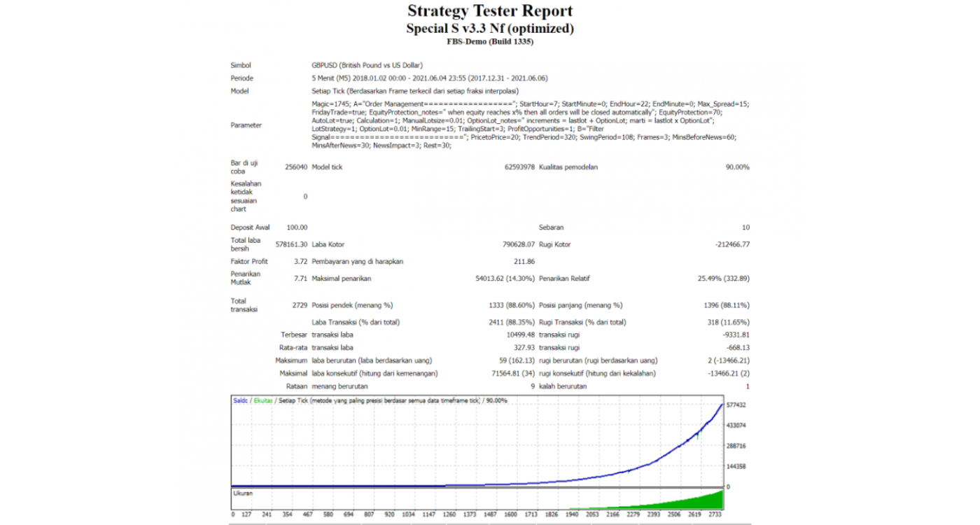Select the Kualitas pemodelan 90.00% value

(737, 167)
